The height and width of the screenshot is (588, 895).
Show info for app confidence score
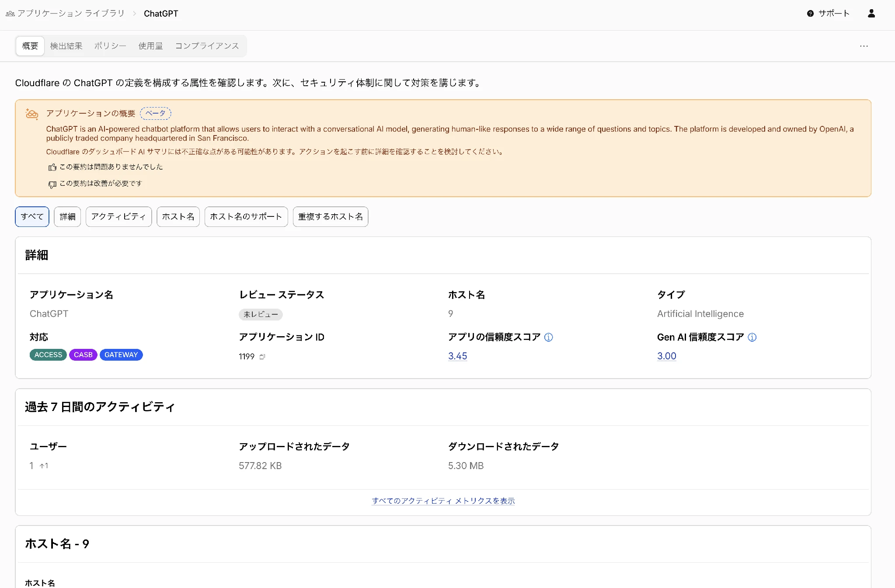[x=548, y=337]
